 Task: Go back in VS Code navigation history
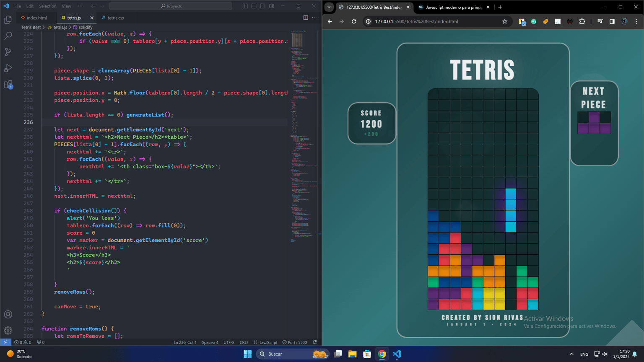(x=93, y=6)
